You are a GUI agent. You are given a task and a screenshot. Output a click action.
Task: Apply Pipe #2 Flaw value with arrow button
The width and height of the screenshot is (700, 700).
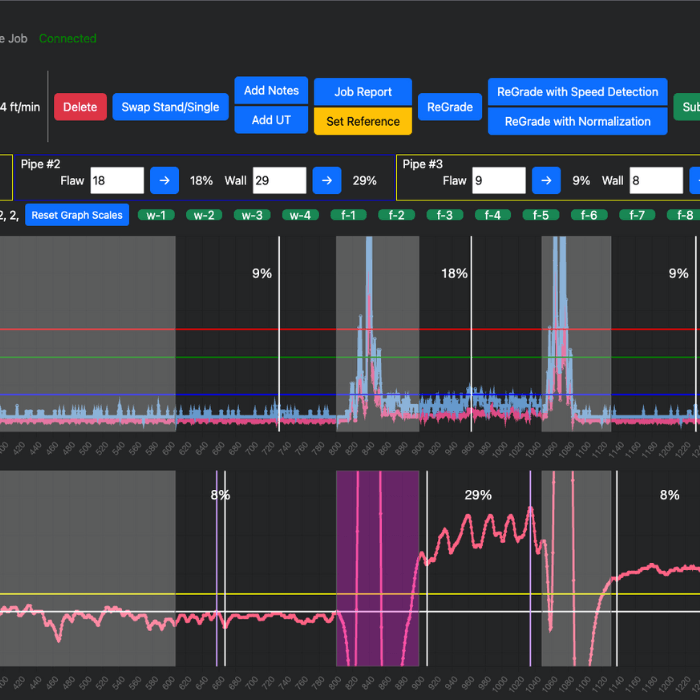tap(164, 180)
